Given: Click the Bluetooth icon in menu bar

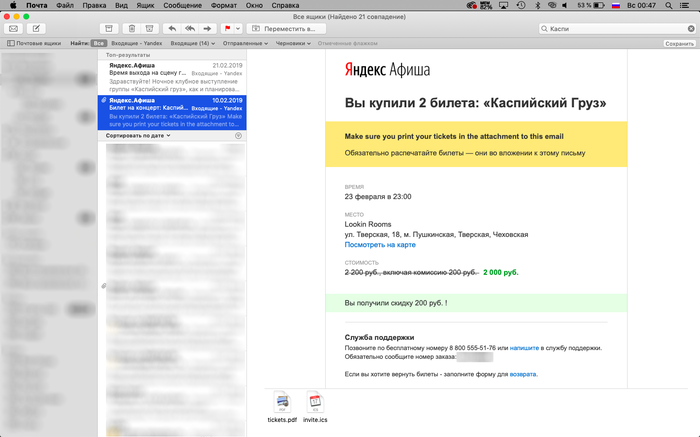Looking at the screenshot, I should pyautogui.click(x=538, y=5).
